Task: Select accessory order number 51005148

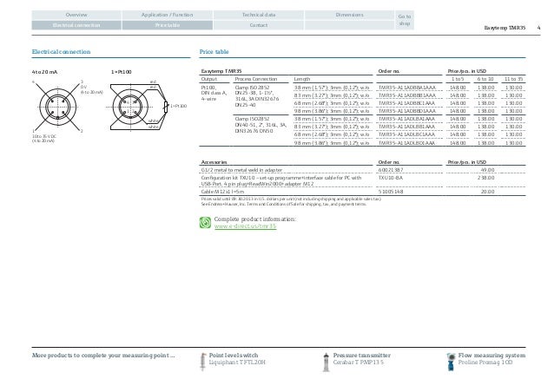Action: click(x=391, y=192)
